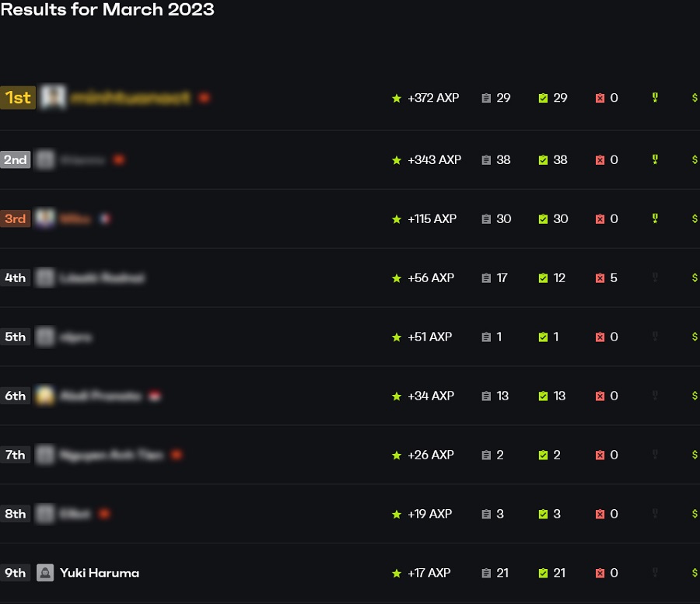
Task: Click the 2nd place silver badge
Action: [x=15, y=160]
